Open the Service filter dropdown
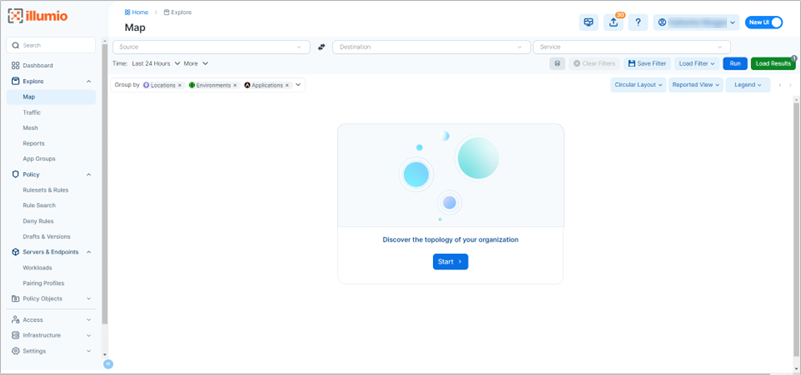The height and width of the screenshot is (375, 801). coord(632,47)
